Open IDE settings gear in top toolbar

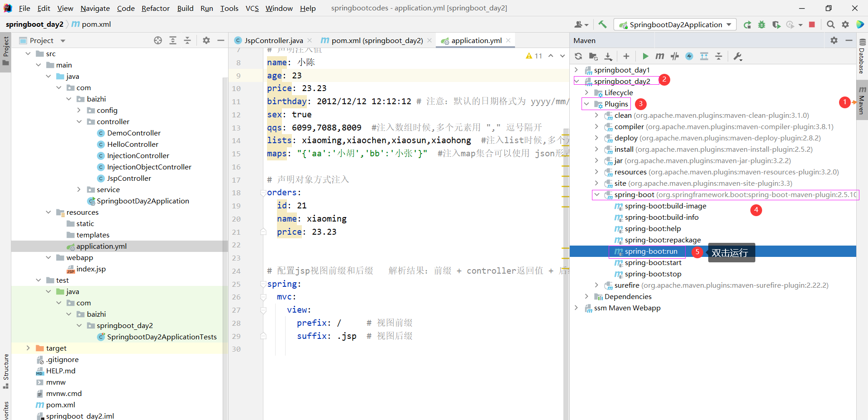click(x=845, y=24)
